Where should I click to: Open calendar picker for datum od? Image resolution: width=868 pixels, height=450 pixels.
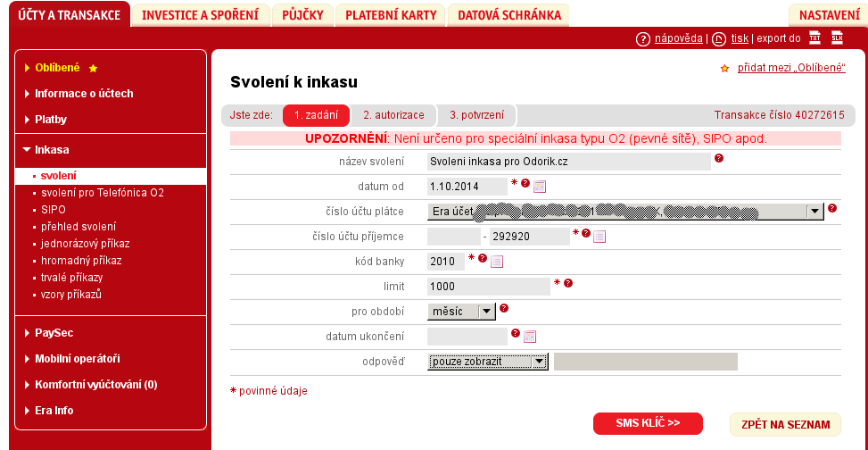pos(540,187)
